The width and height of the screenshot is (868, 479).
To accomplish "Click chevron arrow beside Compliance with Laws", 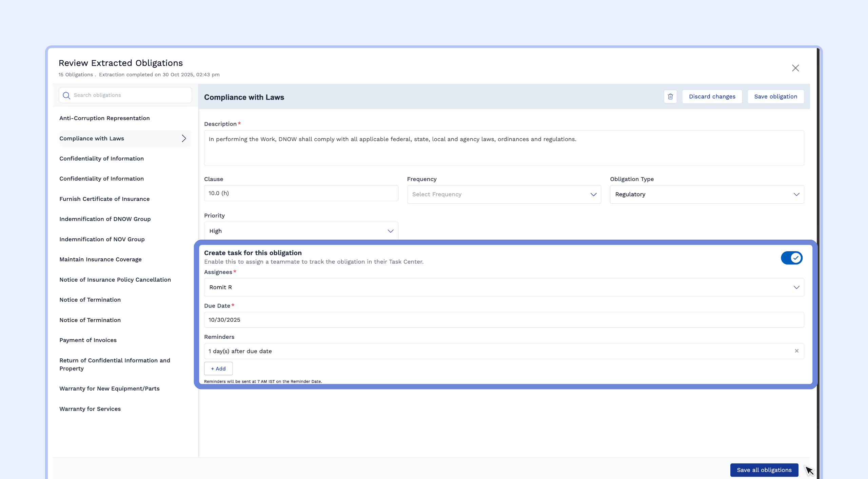I will 184,138.
